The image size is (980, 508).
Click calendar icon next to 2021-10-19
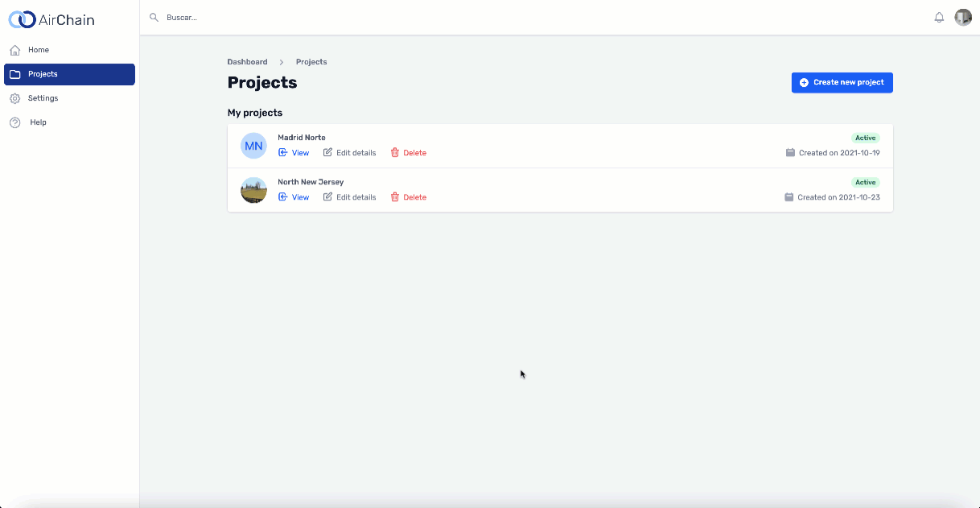click(790, 153)
